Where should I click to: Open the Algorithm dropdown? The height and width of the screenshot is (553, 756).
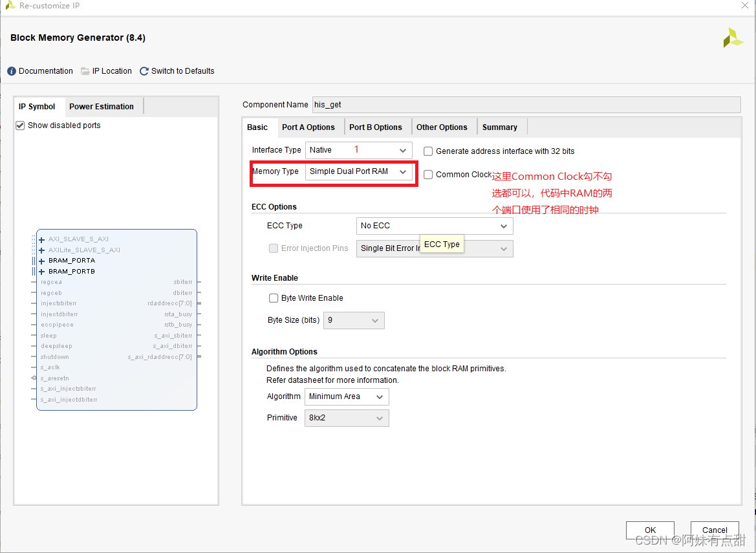[x=347, y=396]
